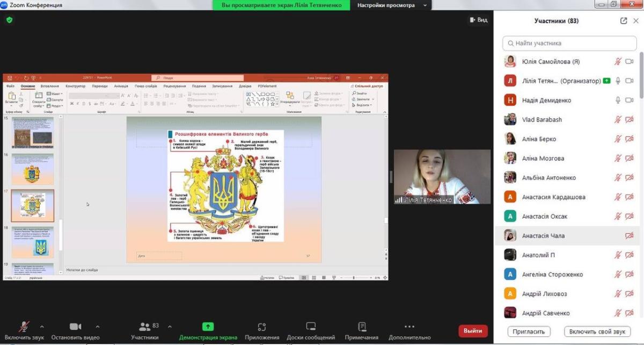Click Дополнительно three-dots icon
The image size is (644, 345).
tap(409, 327)
